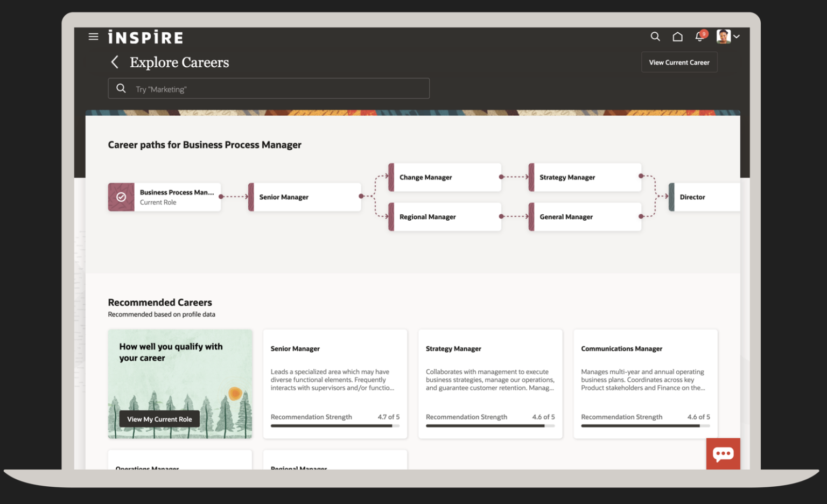Image resolution: width=827 pixels, height=504 pixels.
Task: Click the INSPIRE logo
Action: [146, 37]
